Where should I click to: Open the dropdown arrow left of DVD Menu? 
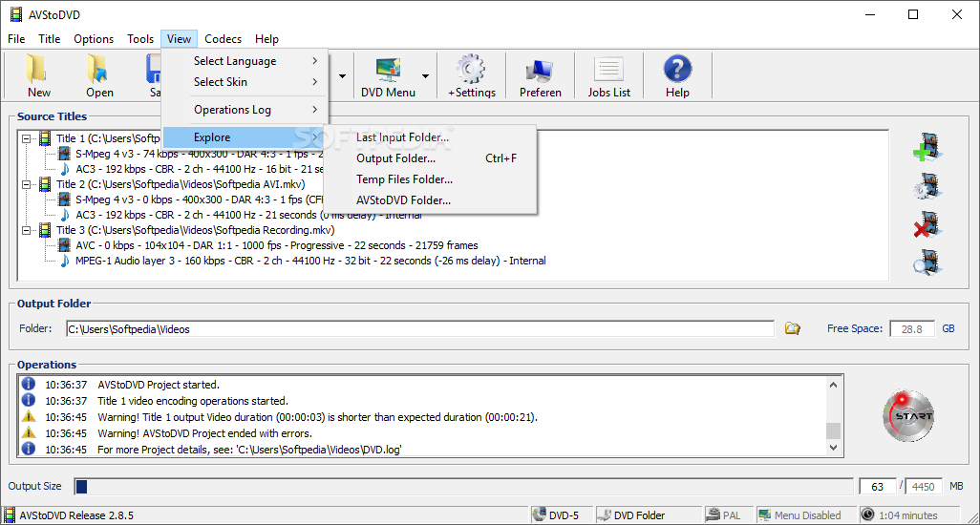pyautogui.click(x=343, y=76)
